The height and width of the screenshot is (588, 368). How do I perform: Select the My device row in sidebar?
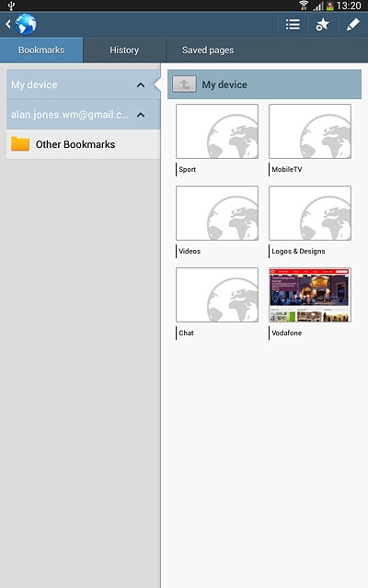(84, 85)
